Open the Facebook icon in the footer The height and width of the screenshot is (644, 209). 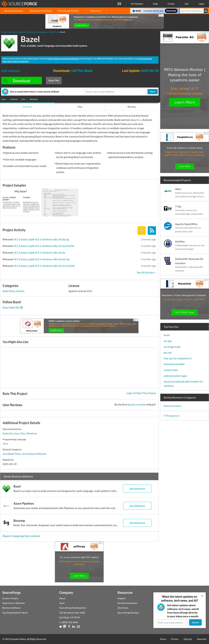click(x=69, y=626)
